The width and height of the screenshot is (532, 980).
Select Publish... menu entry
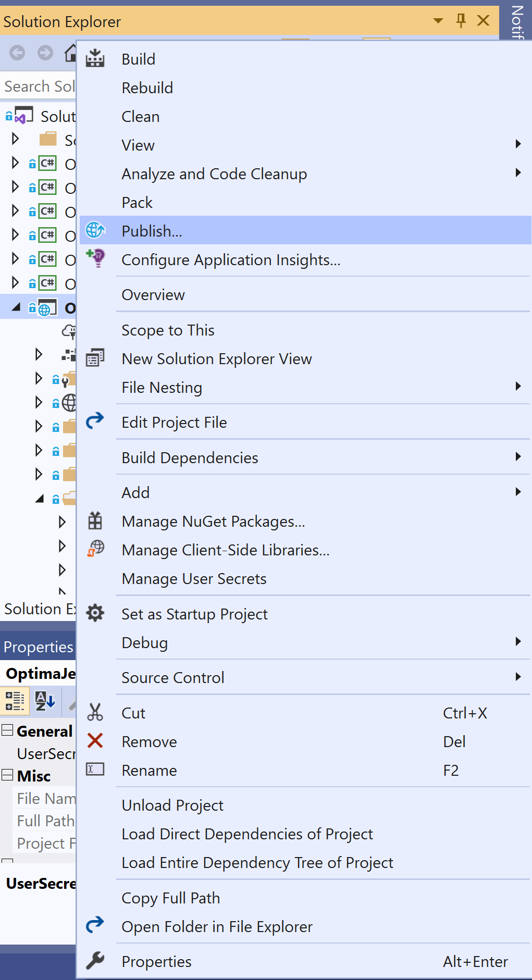click(x=305, y=231)
